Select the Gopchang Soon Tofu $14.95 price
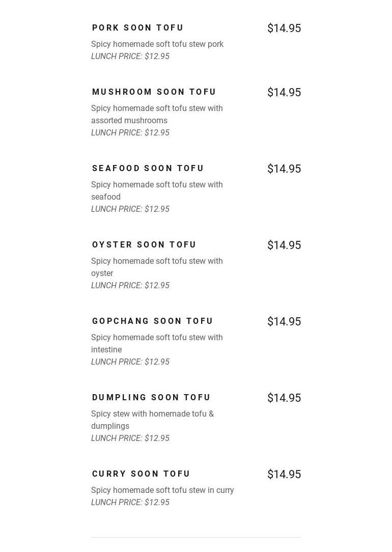Image resolution: width=392 pixels, height=552 pixels. click(284, 322)
